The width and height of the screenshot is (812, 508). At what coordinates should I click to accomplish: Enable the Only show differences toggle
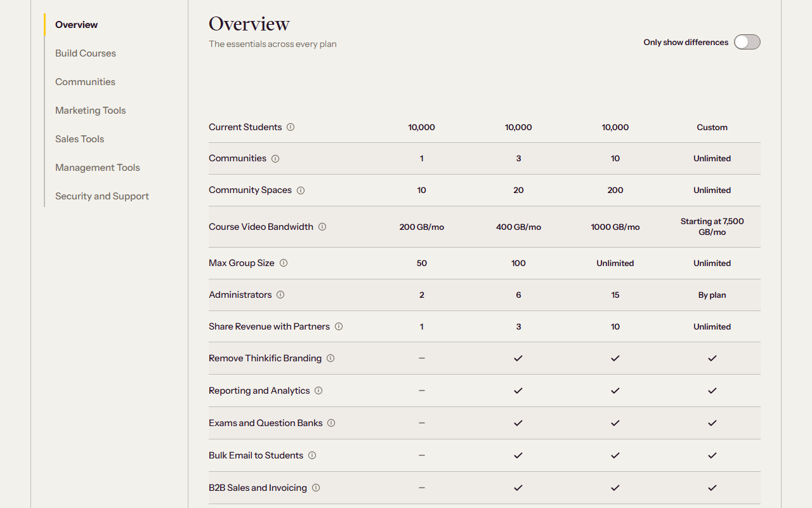[747, 42]
